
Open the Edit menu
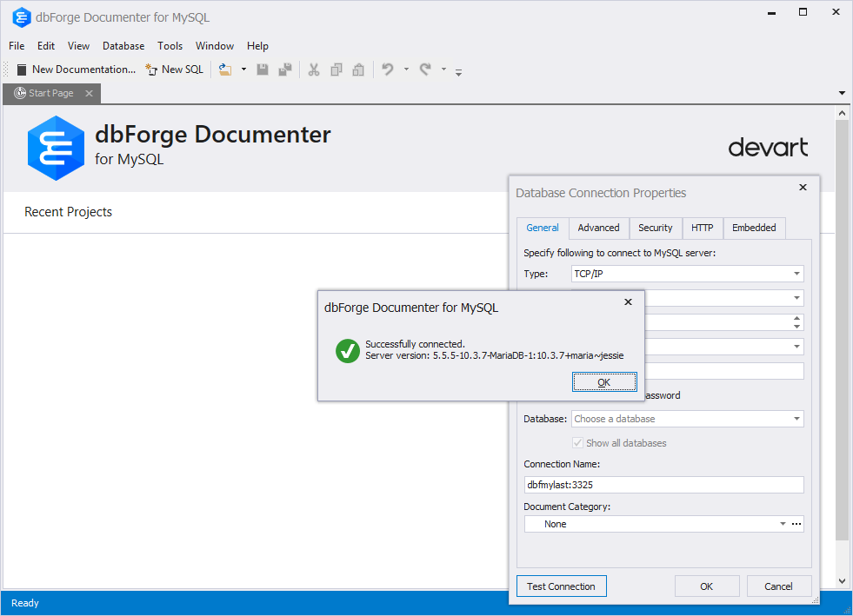46,46
